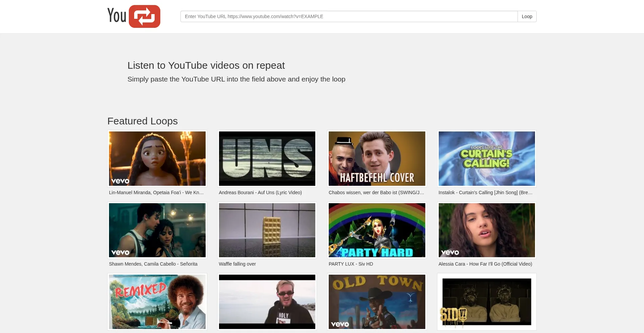Open the Auf Uns lyric video thumbnail
The width and height of the screenshot is (644, 333).
point(267,159)
